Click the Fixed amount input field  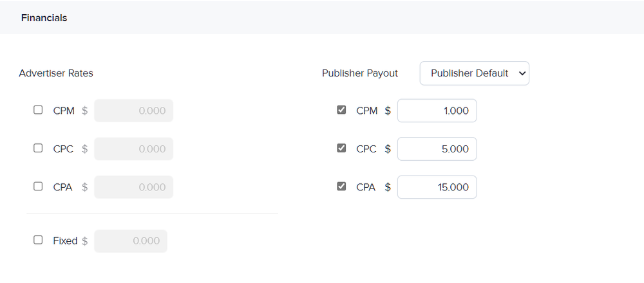coord(131,241)
